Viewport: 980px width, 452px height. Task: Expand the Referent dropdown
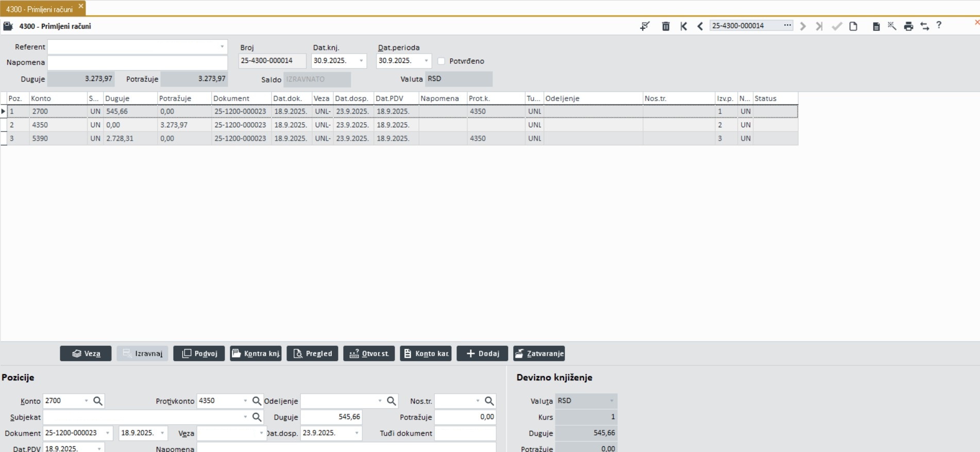pos(222,47)
